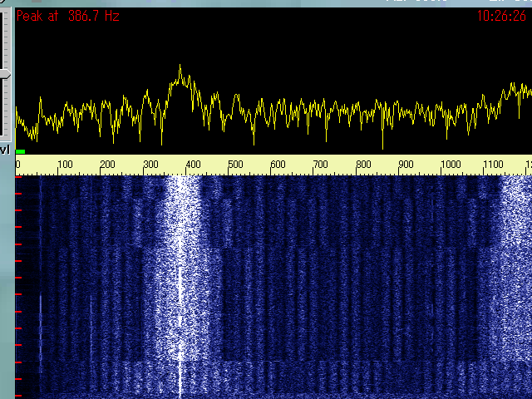532x399 pixels.
Task: Click the 400 Hz label on the ruler
Action: (x=193, y=165)
